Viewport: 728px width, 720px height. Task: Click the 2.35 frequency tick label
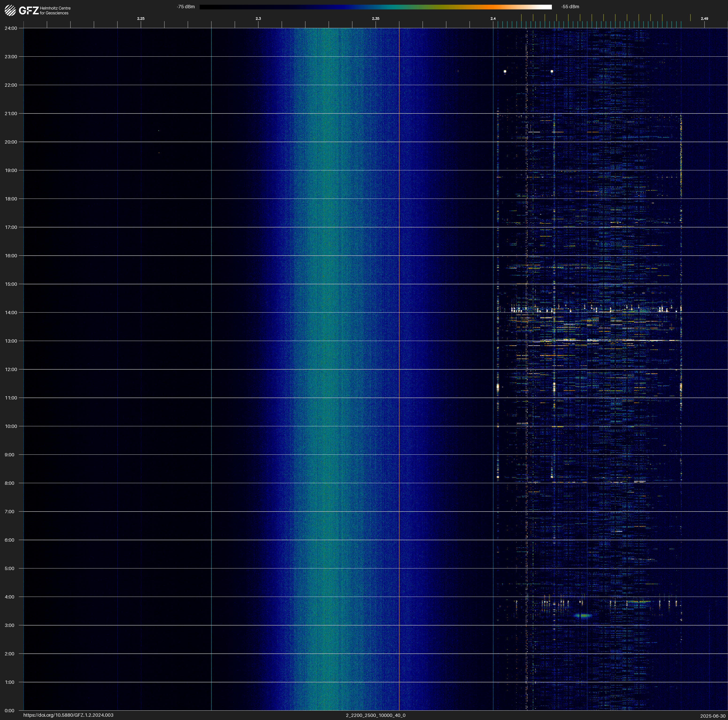click(375, 19)
